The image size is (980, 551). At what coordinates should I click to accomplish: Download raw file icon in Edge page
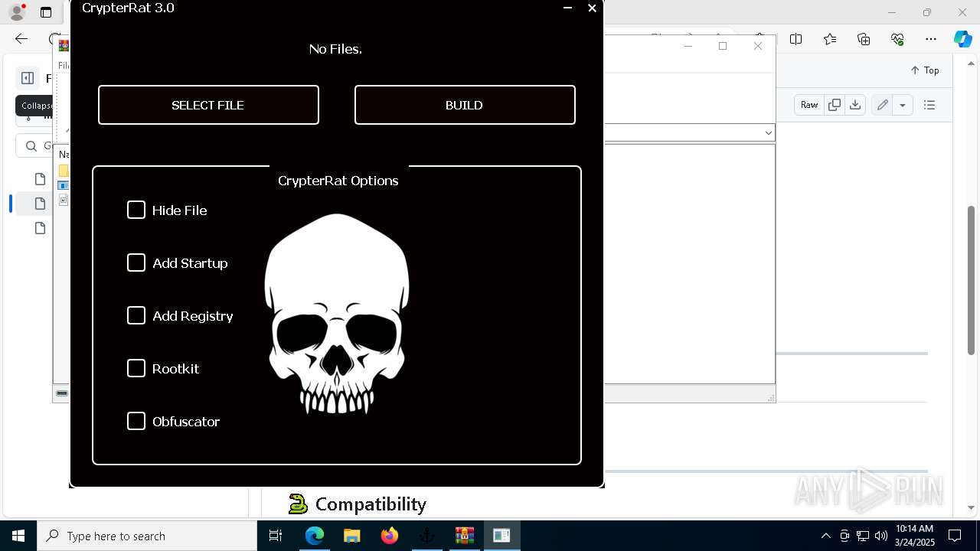[855, 105]
